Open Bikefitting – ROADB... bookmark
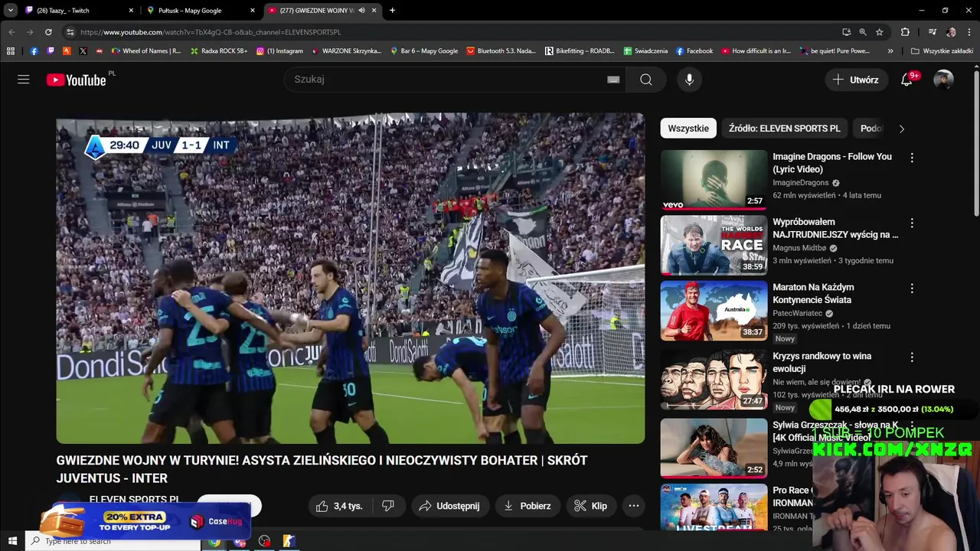Image resolution: width=980 pixels, height=551 pixels. coord(580,51)
